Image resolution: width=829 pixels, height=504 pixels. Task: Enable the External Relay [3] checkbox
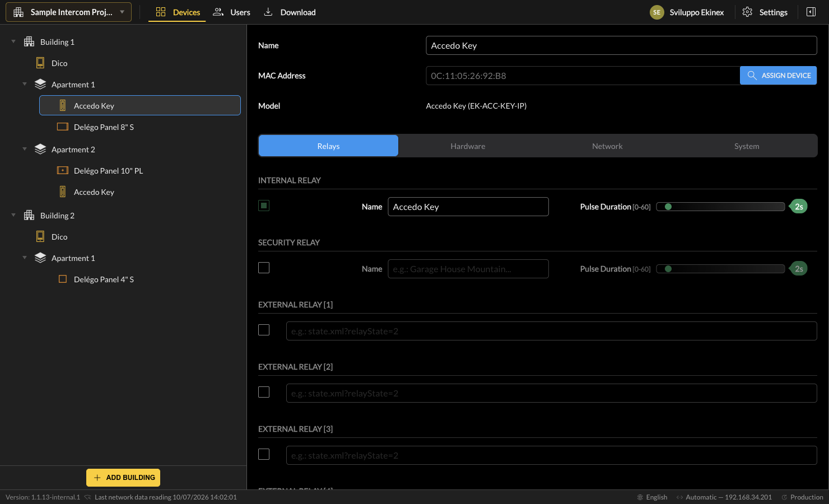[264, 454]
